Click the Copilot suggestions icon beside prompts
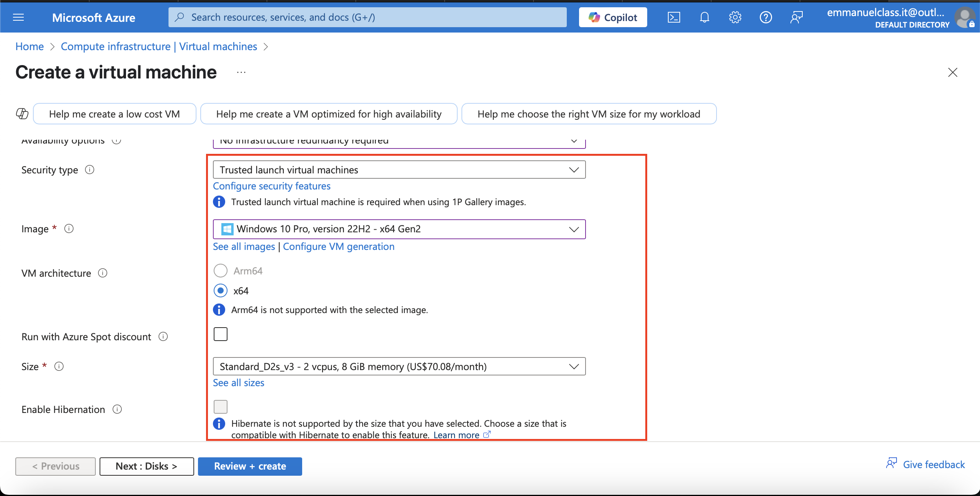The width and height of the screenshot is (980, 496). tap(22, 114)
